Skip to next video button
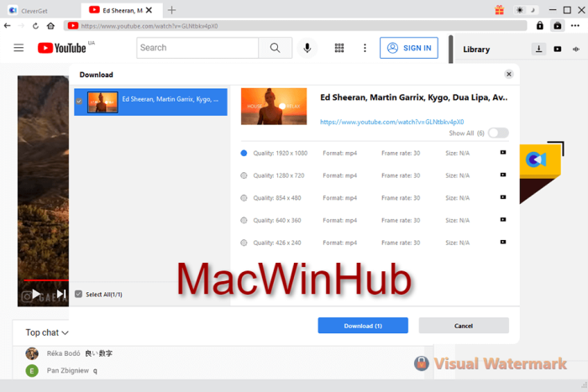This screenshot has width=588, height=392. tap(61, 294)
